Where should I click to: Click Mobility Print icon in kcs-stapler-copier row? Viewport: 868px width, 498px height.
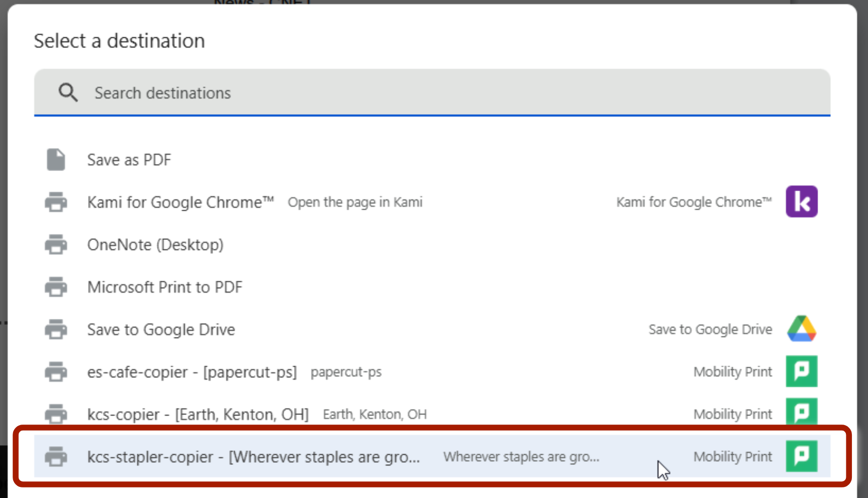(x=802, y=456)
